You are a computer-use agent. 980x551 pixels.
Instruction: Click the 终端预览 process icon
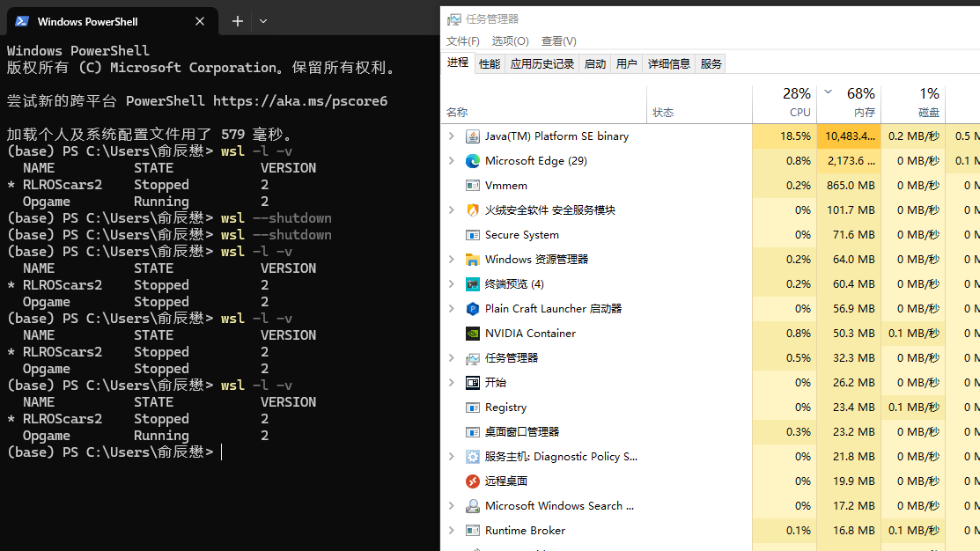[473, 284]
